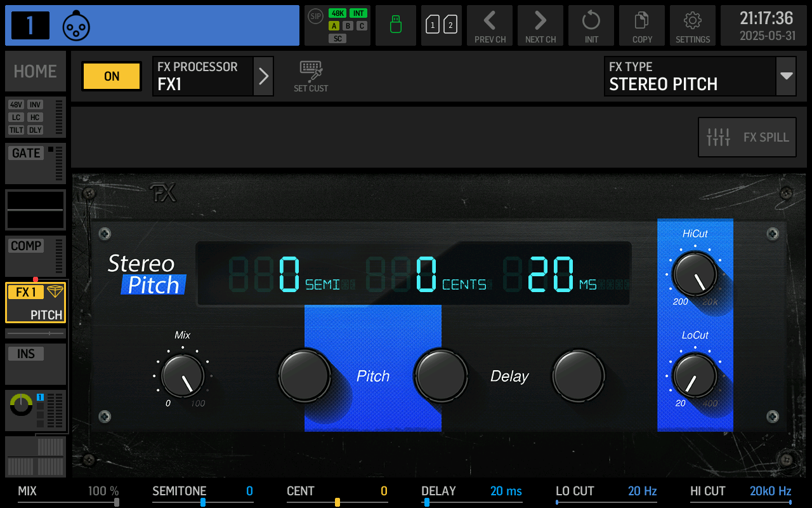Select the SET CUST keyboard icon
Viewport: 812px width, 508px height.
(311, 76)
